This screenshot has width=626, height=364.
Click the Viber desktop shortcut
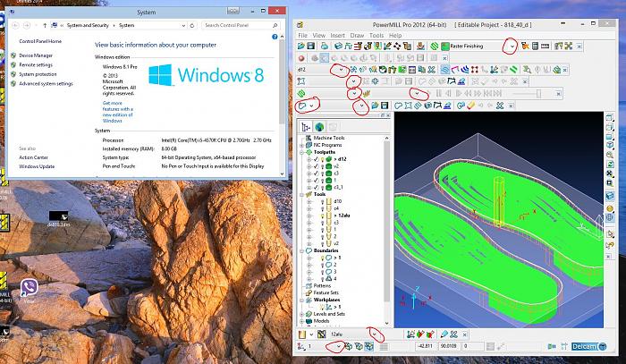(x=30, y=290)
